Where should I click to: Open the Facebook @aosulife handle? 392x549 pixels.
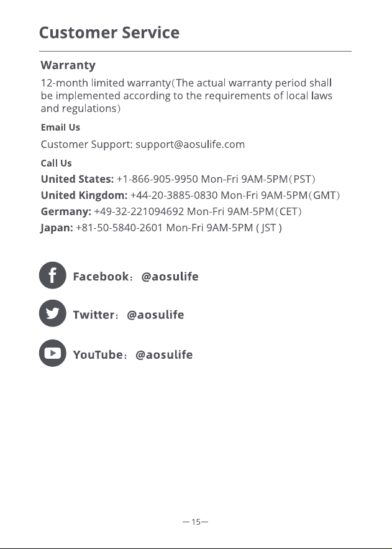(x=170, y=277)
